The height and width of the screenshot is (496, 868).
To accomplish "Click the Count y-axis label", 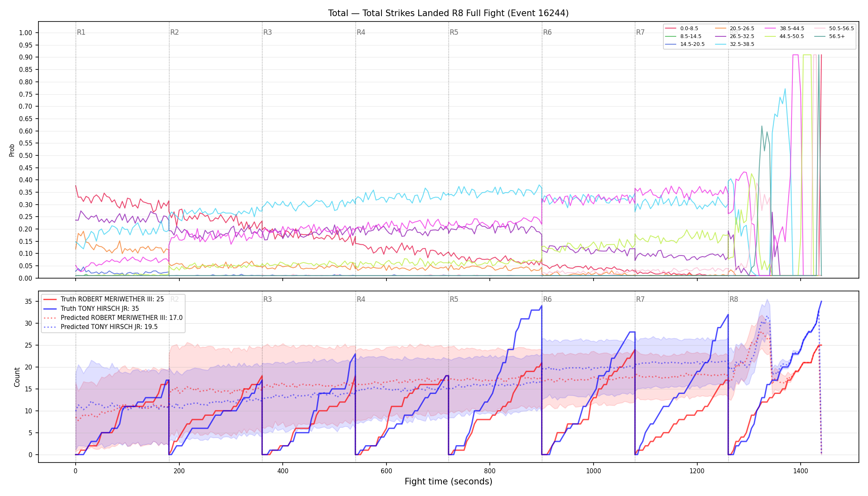I will (17, 377).
